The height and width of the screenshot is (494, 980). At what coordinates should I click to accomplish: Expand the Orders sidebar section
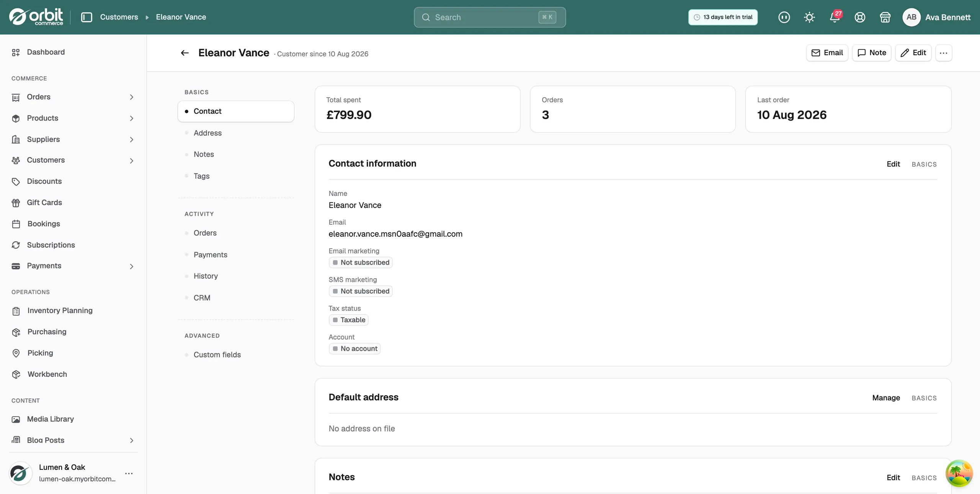131,97
